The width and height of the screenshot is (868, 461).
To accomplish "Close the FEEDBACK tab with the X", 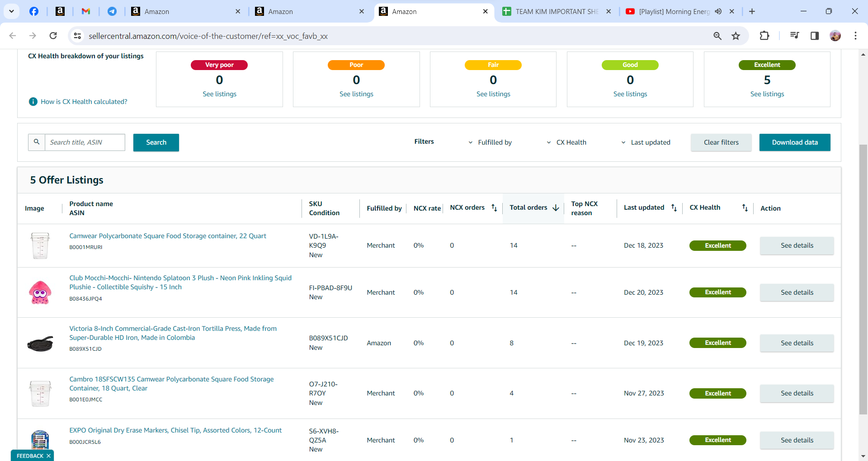I will pyautogui.click(x=48, y=456).
